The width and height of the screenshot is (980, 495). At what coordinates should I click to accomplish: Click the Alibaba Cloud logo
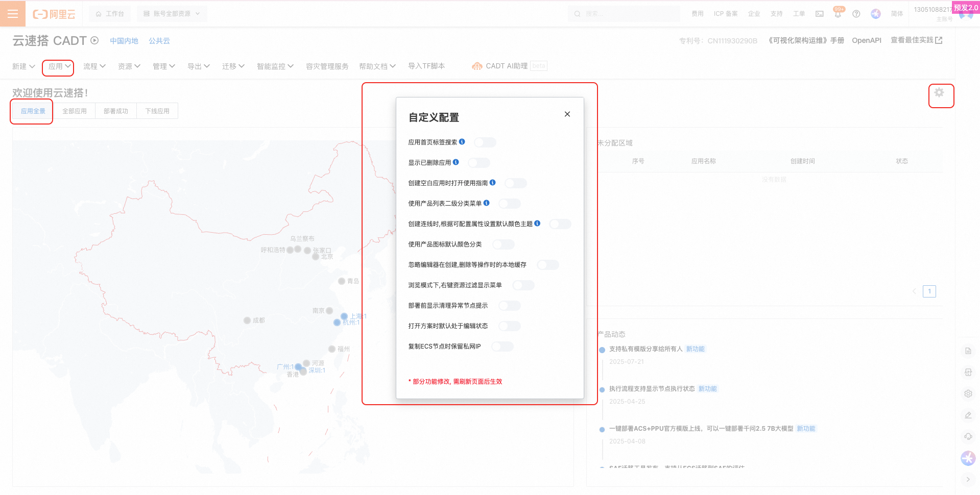coord(54,14)
